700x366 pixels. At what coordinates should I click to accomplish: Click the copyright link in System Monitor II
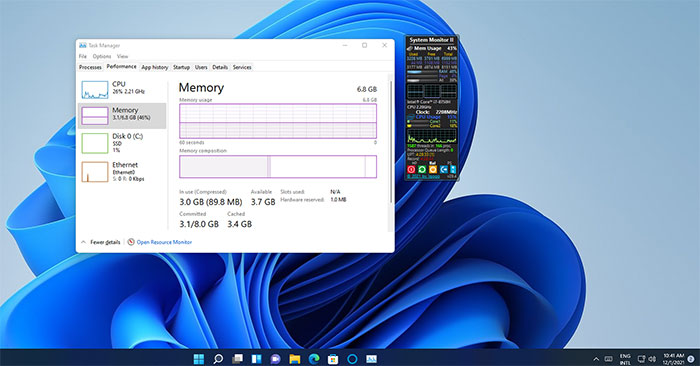423,176
